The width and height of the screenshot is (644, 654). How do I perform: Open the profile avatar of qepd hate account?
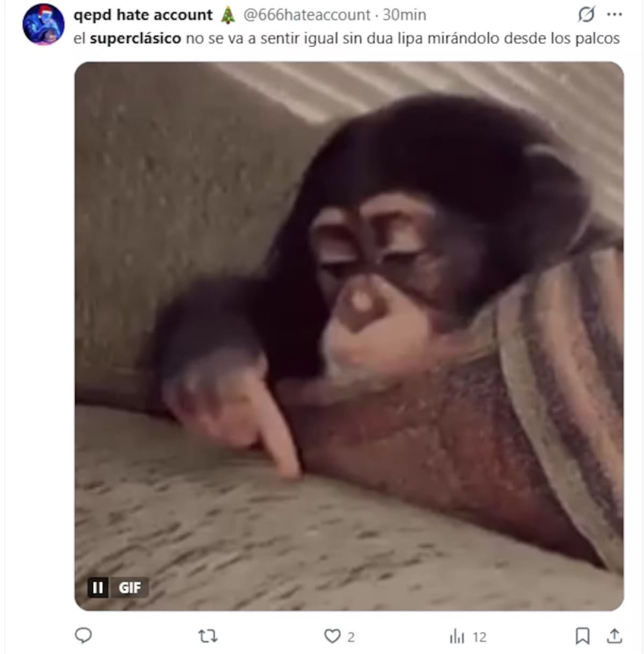pyautogui.click(x=43, y=25)
